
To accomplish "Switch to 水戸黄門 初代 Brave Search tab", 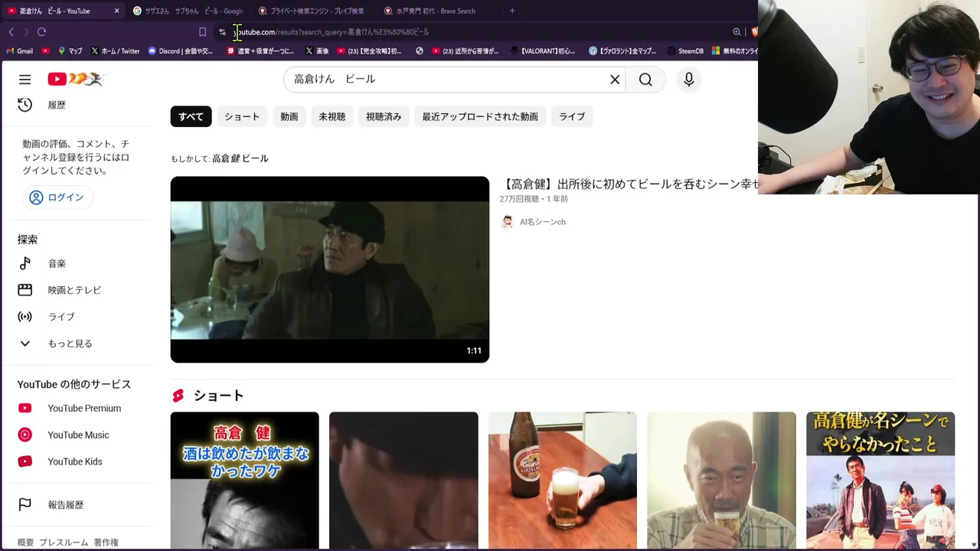I will pyautogui.click(x=440, y=11).
